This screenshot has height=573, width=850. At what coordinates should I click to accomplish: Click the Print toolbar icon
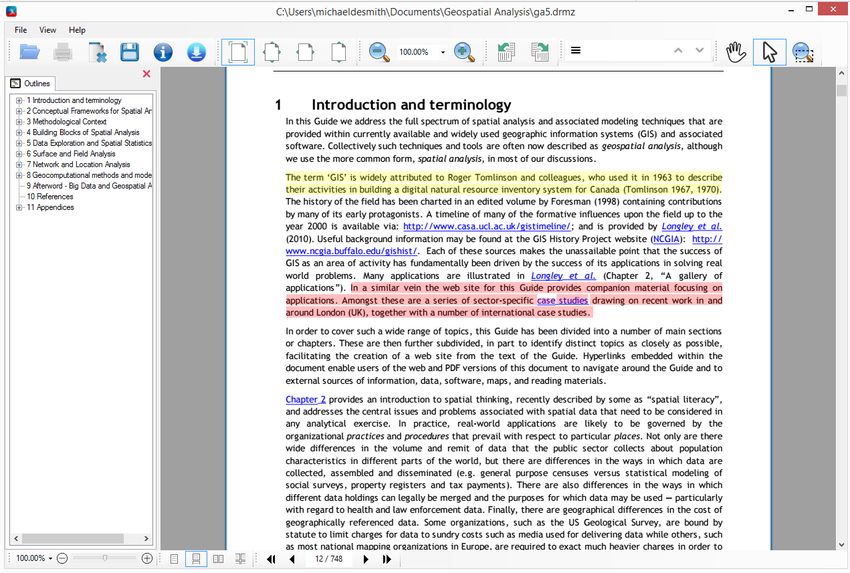(x=63, y=52)
